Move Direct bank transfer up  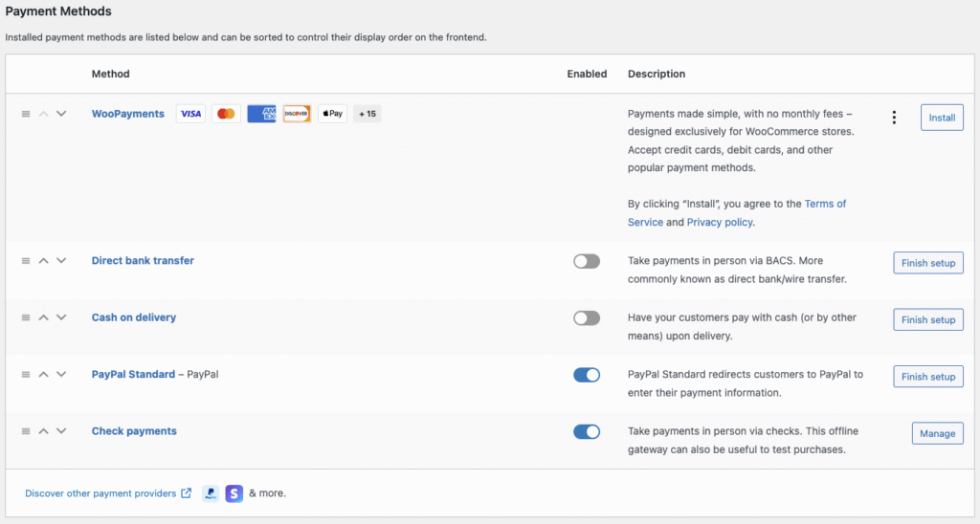point(43,260)
